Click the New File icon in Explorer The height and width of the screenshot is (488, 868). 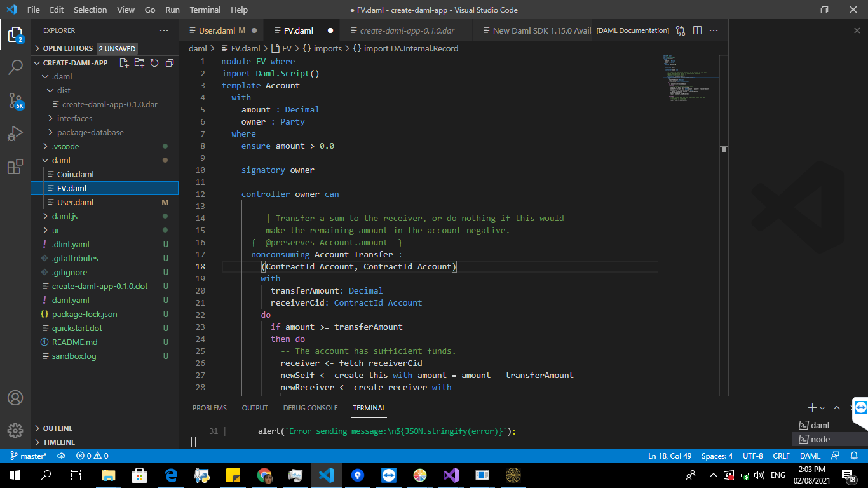[124, 63]
